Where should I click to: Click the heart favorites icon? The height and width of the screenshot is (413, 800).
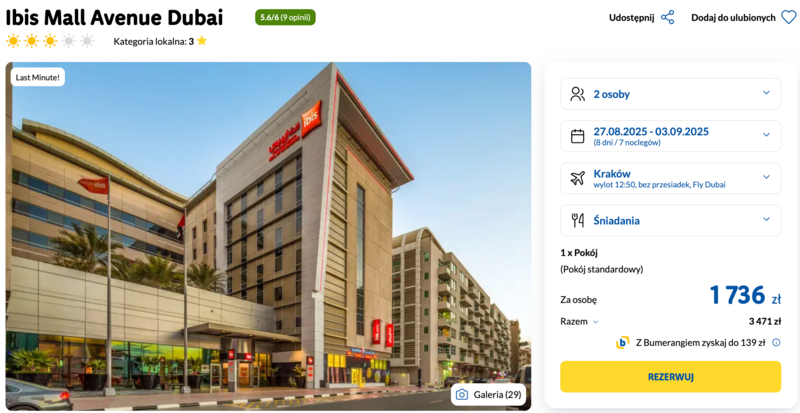[788, 17]
